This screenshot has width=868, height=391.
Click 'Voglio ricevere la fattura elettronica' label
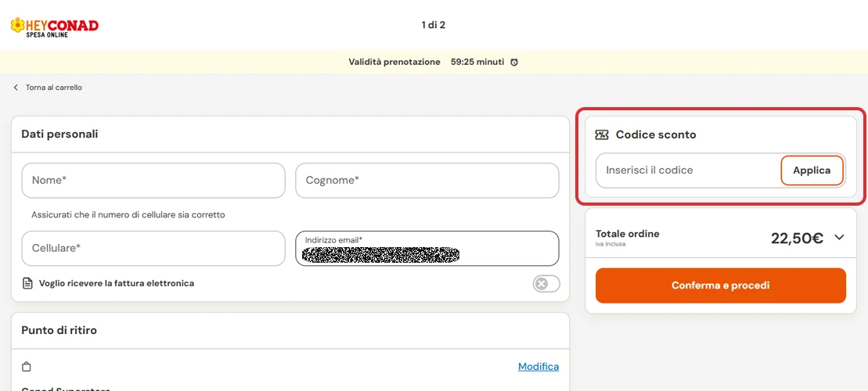tap(117, 283)
